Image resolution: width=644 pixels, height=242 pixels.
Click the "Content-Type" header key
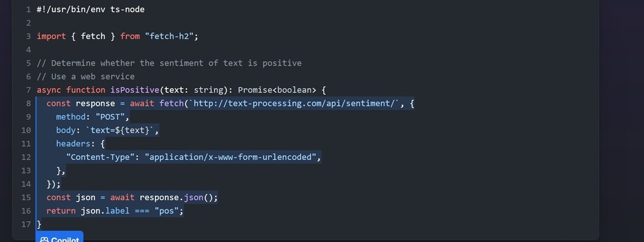[101, 157]
